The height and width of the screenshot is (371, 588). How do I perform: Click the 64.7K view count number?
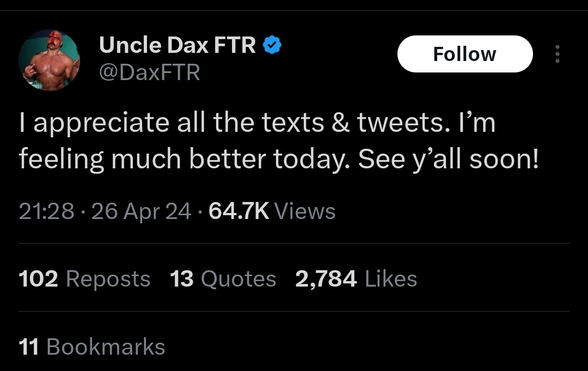click(238, 211)
